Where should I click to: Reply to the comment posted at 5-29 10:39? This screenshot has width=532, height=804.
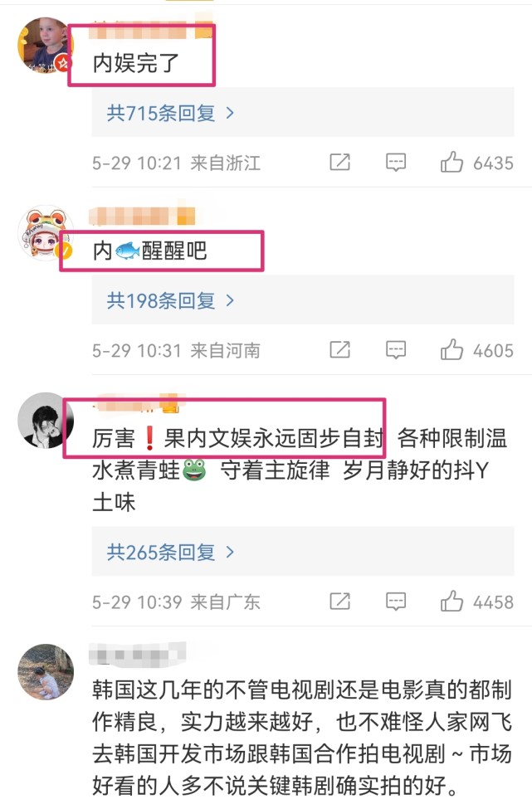[x=396, y=602]
